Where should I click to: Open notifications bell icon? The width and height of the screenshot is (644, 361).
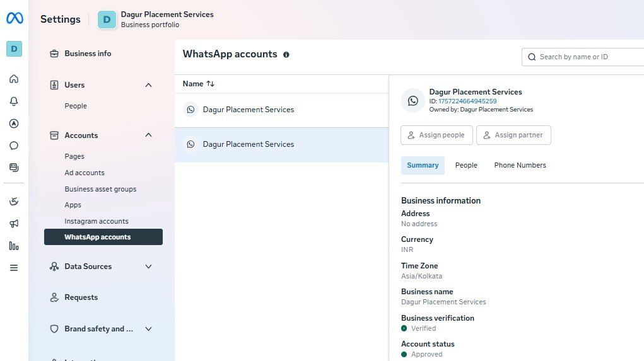click(x=14, y=101)
